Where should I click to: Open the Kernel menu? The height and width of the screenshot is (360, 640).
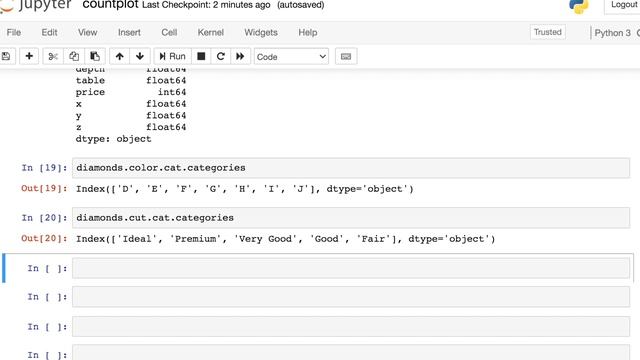pos(211,32)
